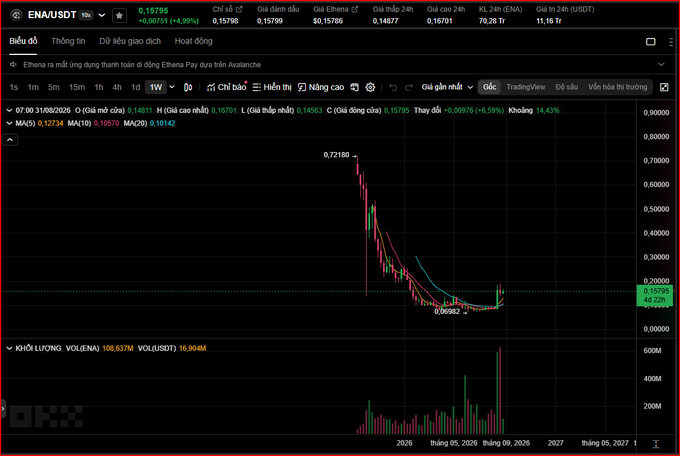Click the time axis reset icon at bottom right
The width and height of the screenshot is (680, 456).
coord(656,443)
